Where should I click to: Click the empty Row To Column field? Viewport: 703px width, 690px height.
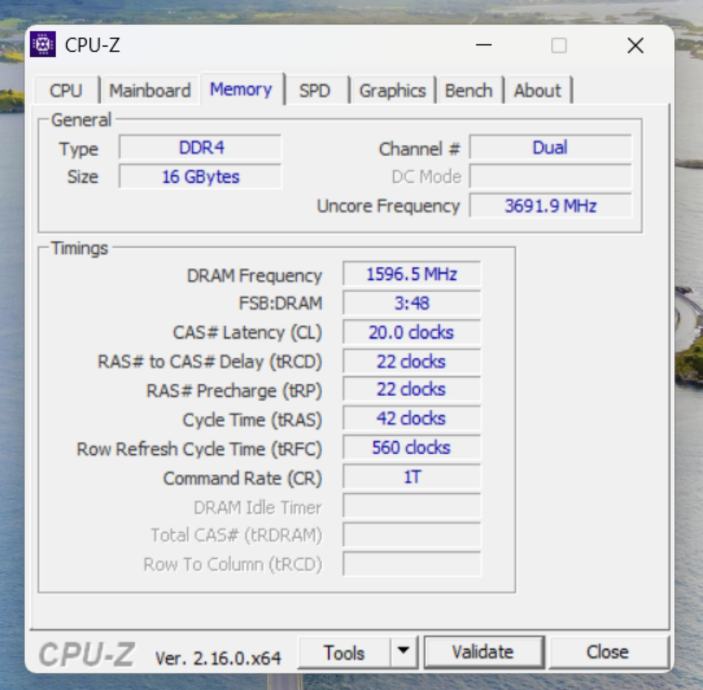[x=412, y=564]
